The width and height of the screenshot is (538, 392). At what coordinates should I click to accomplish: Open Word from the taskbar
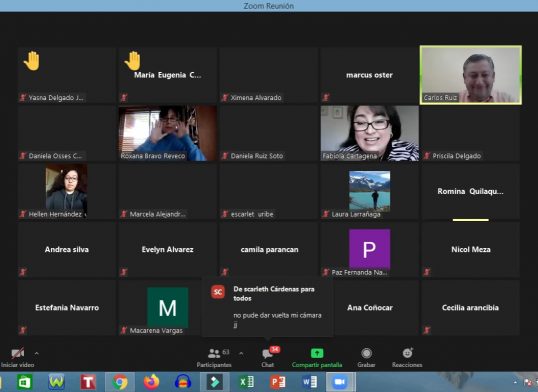tap(309, 382)
